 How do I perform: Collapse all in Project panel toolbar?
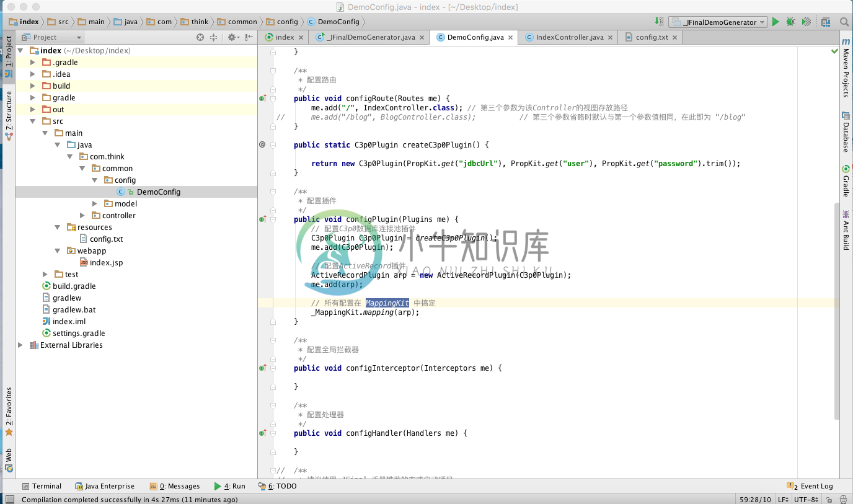(x=213, y=37)
